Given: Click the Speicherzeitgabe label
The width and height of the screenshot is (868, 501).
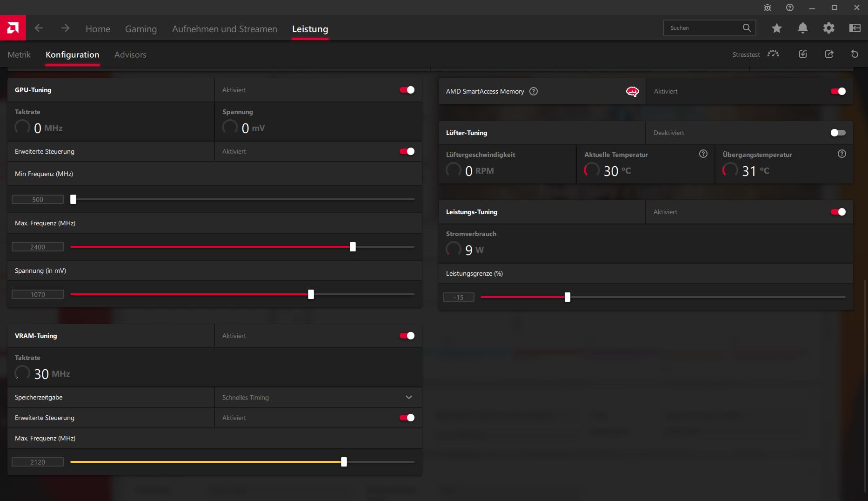Looking at the screenshot, I should click(39, 397).
